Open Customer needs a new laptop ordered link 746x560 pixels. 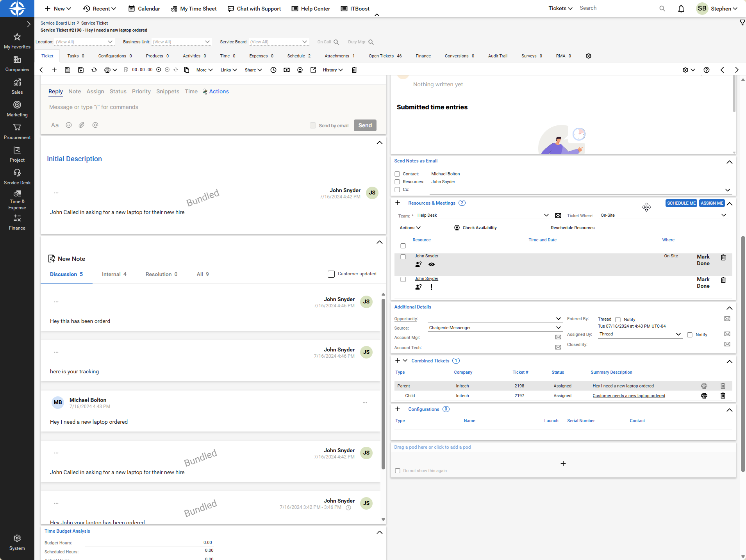(x=629, y=396)
